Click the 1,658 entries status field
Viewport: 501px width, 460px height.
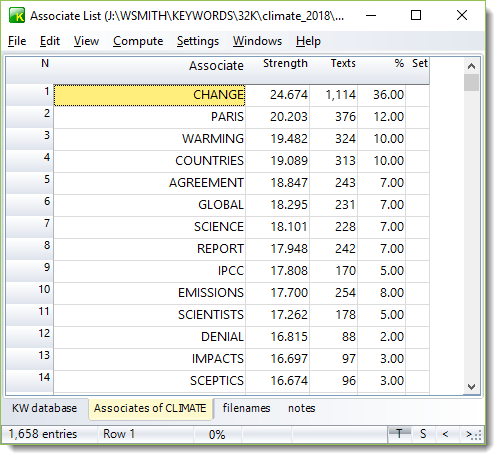pos(50,434)
